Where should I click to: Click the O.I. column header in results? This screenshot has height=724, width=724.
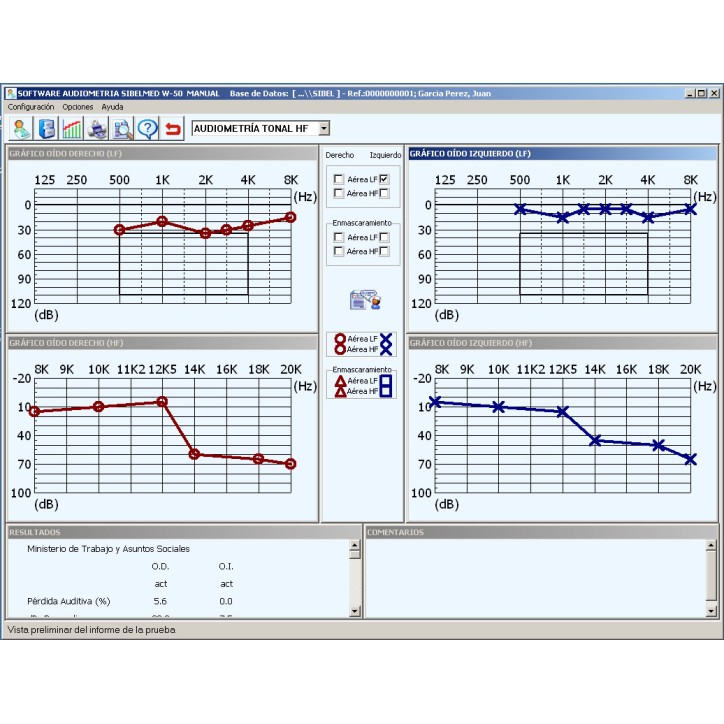[226, 566]
